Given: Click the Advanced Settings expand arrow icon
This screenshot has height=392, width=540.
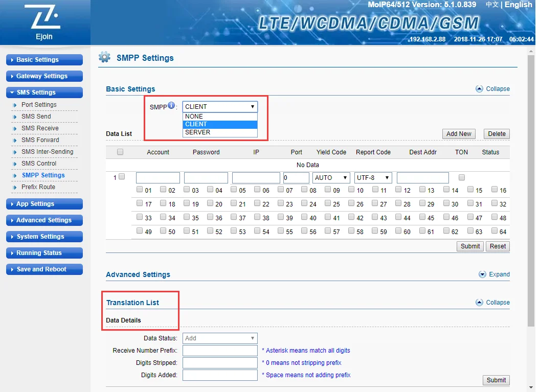Looking at the screenshot, I should (482, 274).
